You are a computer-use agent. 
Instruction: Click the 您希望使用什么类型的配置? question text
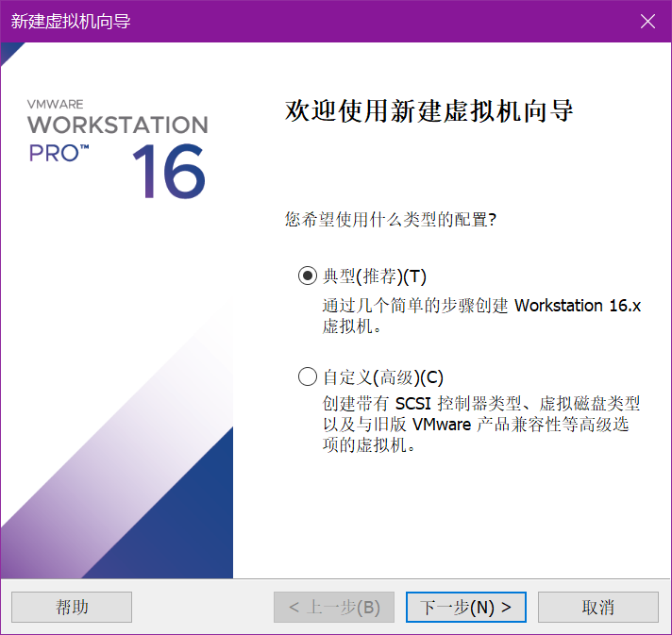[x=391, y=220]
